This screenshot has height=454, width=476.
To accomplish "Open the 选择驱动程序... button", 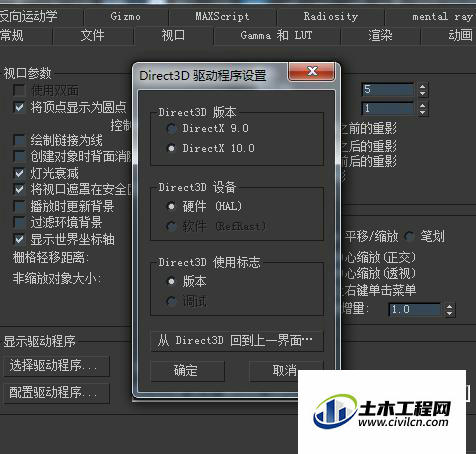I will (x=56, y=366).
